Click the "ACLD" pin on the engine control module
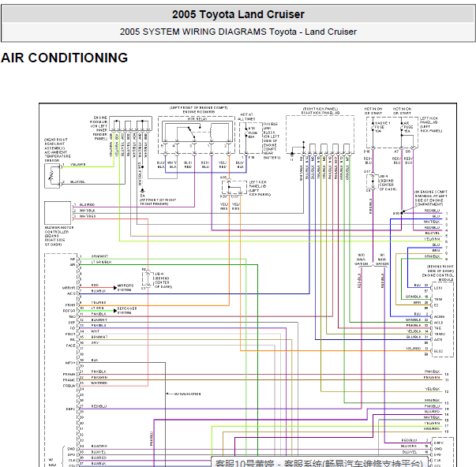This screenshot has height=467, width=476. (438, 323)
